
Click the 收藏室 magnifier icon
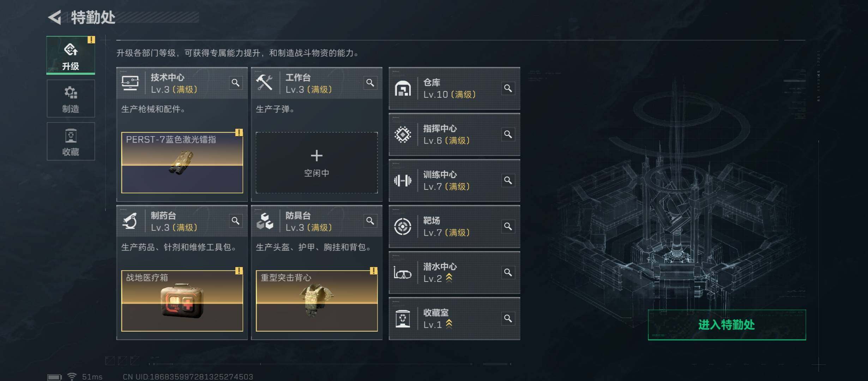click(508, 319)
